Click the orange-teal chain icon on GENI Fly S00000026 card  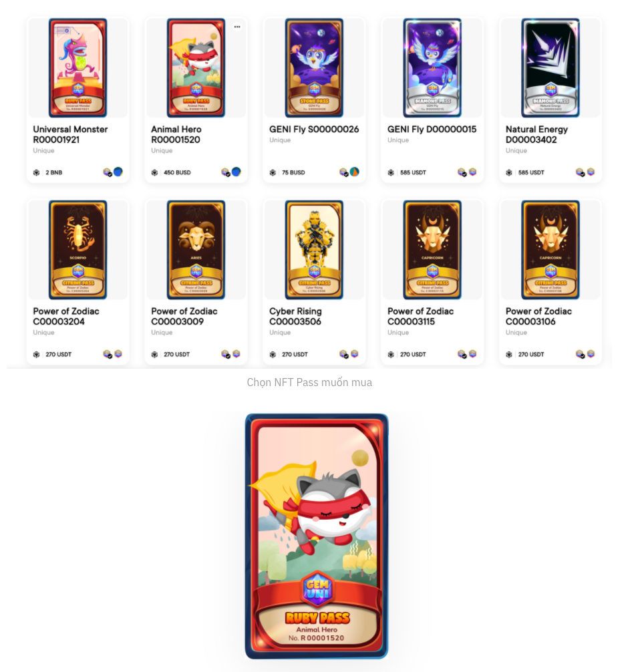354,172
